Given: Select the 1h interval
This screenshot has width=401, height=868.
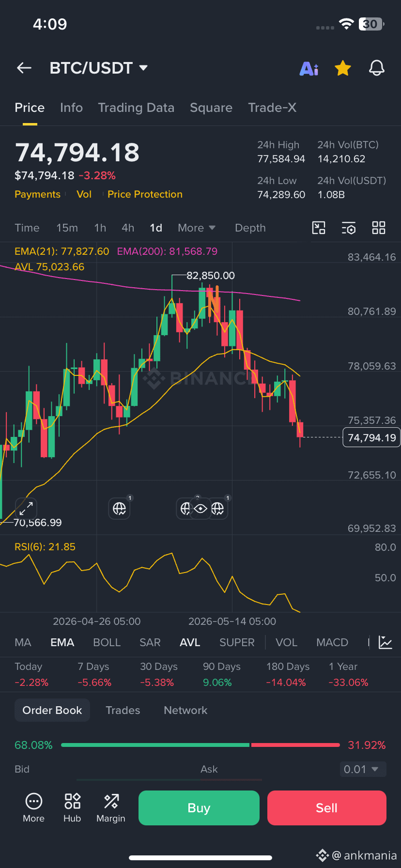Looking at the screenshot, I should (100, 228).
